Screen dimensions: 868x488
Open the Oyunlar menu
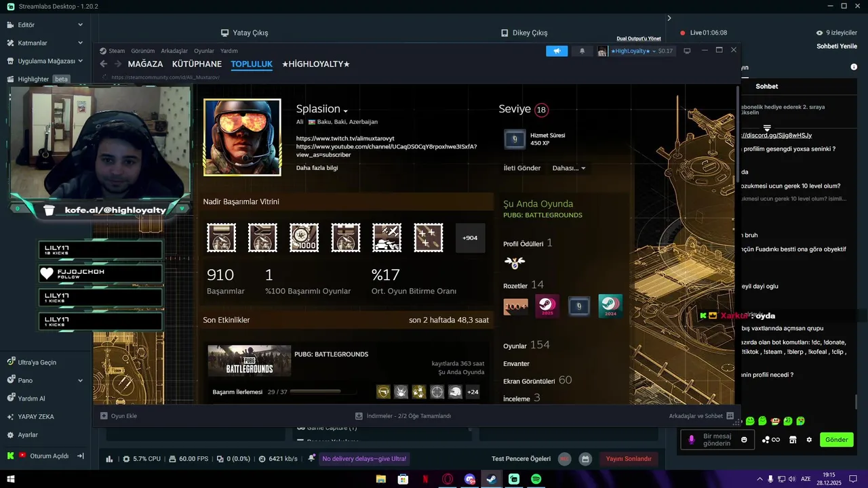tap(204, 51)
